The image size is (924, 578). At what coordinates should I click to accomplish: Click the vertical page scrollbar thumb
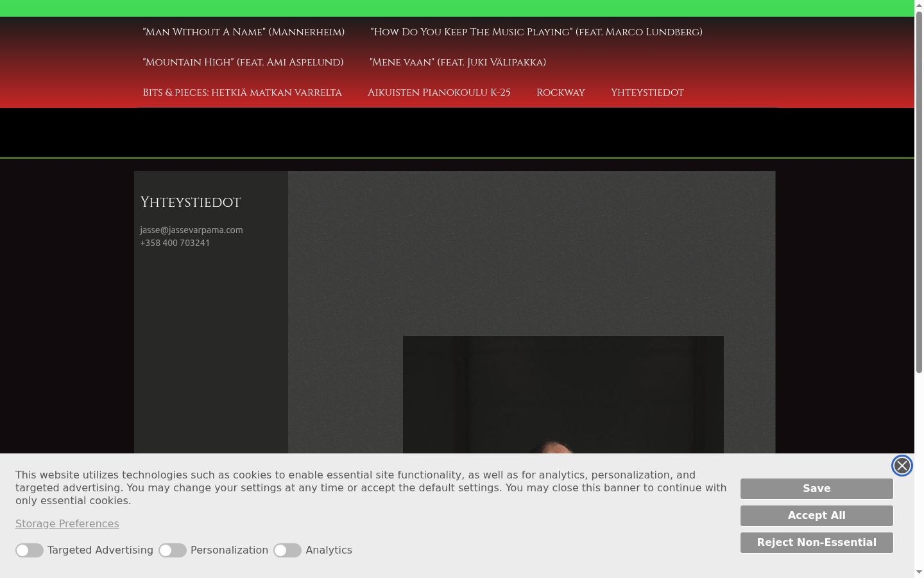click(919, 191)
